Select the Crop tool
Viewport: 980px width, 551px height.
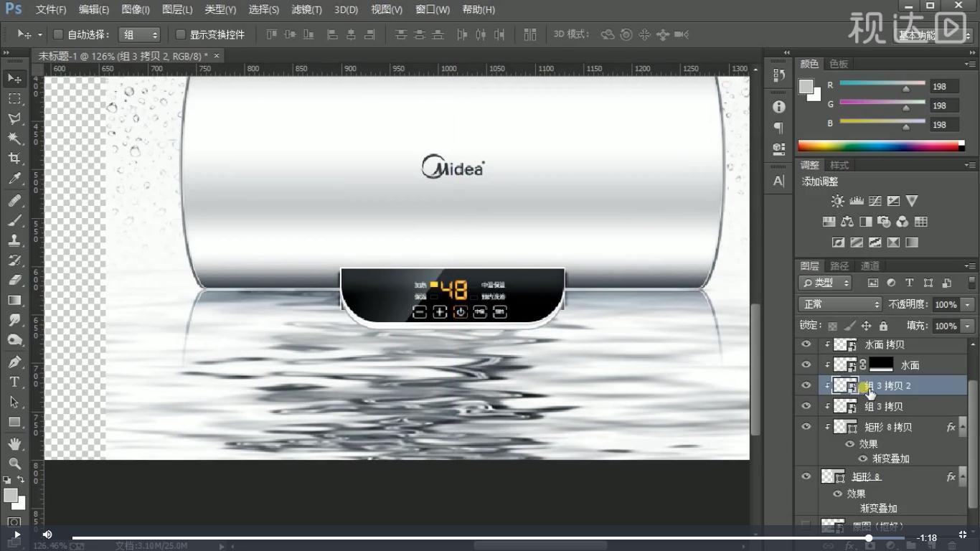(14, 159)
